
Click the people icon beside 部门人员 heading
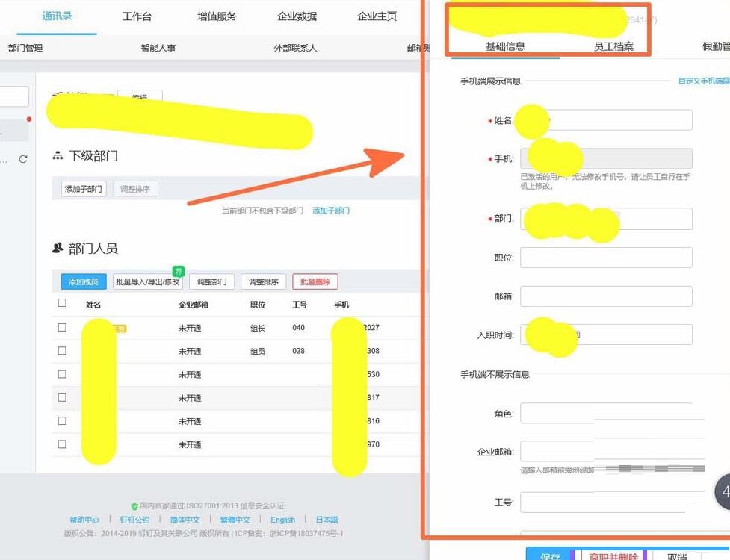click(57, 246)
